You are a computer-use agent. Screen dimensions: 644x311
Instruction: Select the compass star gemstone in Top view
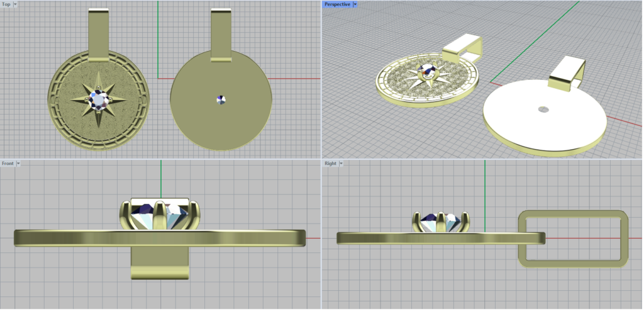pyautogui.click(x=99, y=99)
